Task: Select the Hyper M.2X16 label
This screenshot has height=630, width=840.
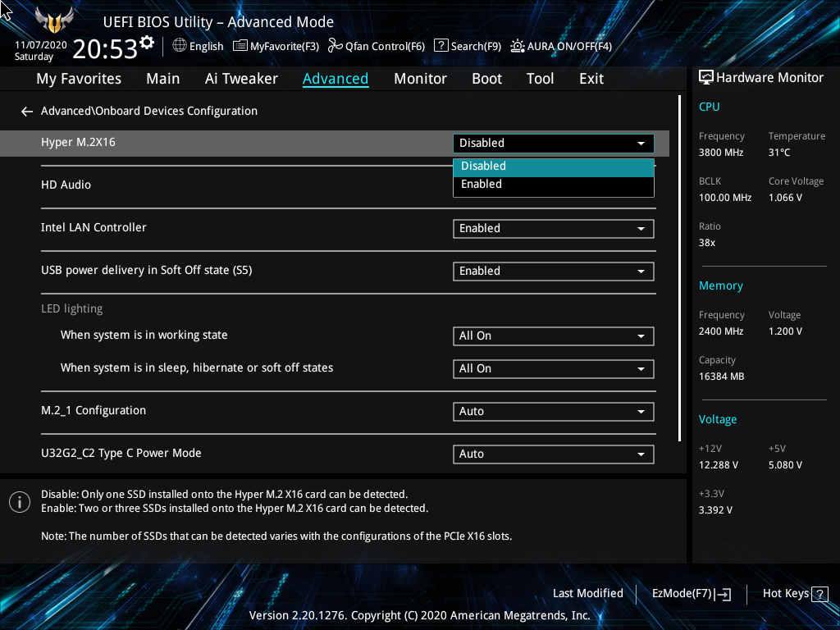Action: click(78, 143)
